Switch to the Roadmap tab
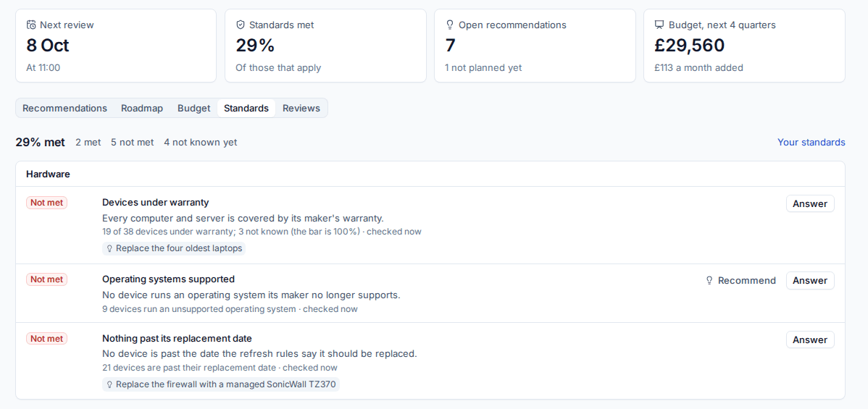Viewport: 868px width, 409px height. point(142,108)
